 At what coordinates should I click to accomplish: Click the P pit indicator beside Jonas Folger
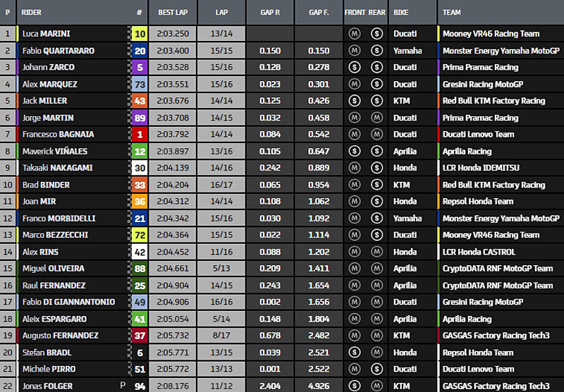[123, 386]
